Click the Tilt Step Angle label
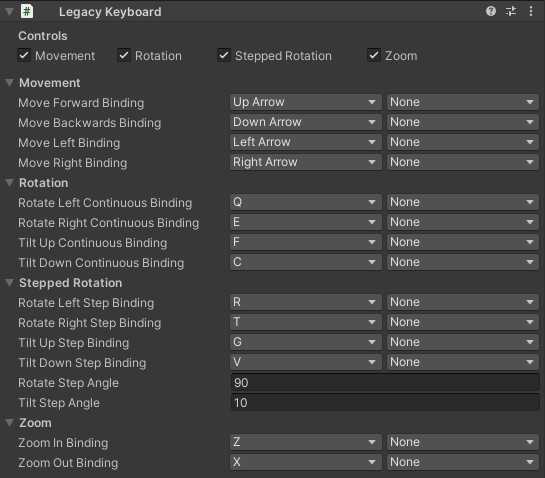The width and height of the screenshot is (545, 478). pyautogui.click(x=59, y=403)
